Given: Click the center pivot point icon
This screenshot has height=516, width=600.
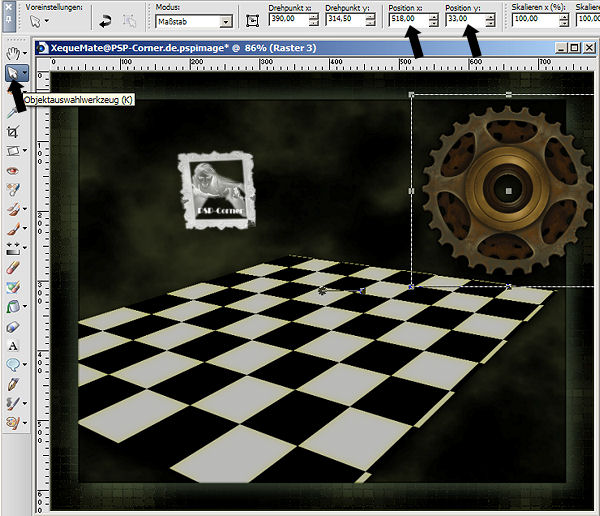Looking at the screenshot, I should click(x=251, y=20).
